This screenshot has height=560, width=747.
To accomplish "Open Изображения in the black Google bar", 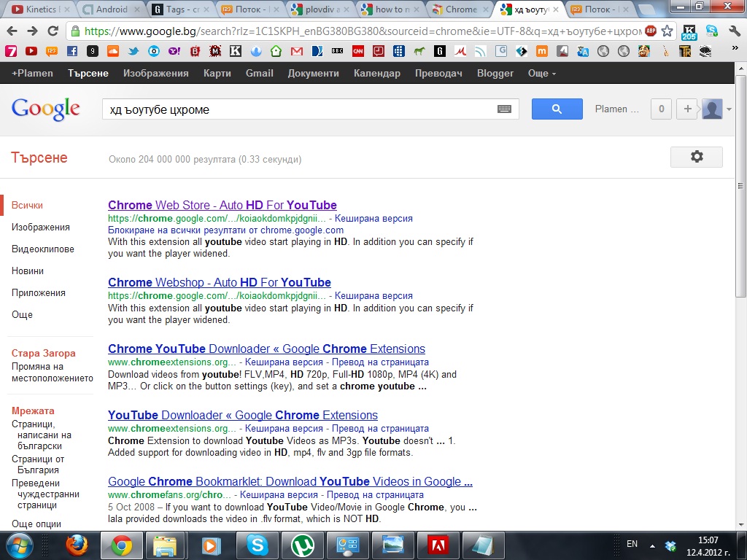I will click(156, 74).
